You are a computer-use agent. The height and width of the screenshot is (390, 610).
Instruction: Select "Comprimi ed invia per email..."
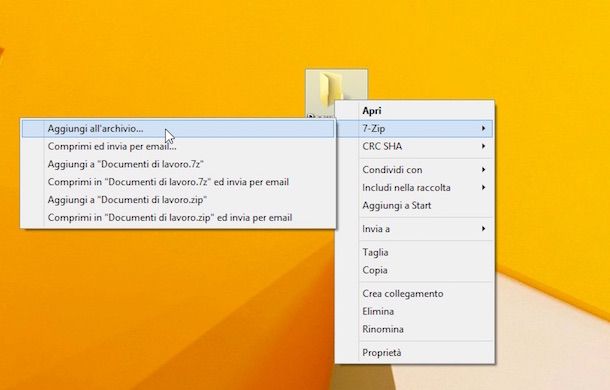point(178,146)
